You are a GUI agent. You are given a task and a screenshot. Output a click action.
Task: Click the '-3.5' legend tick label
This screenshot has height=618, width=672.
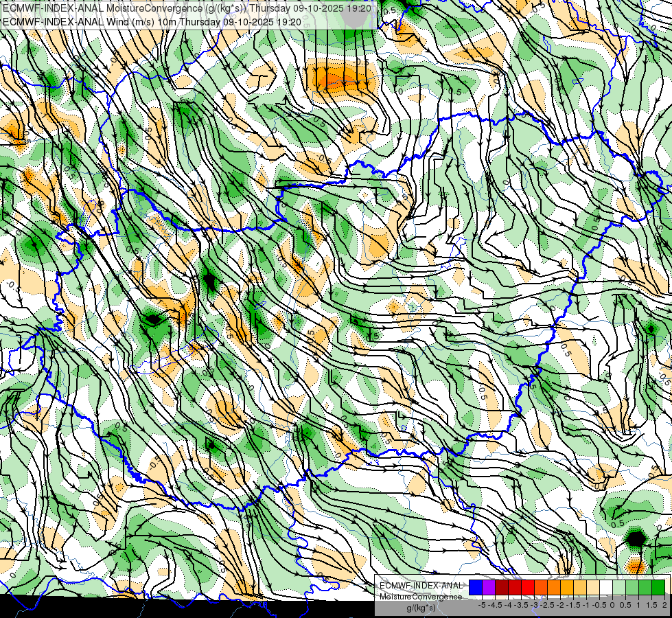pyautogui.click(x=521, y=605)
